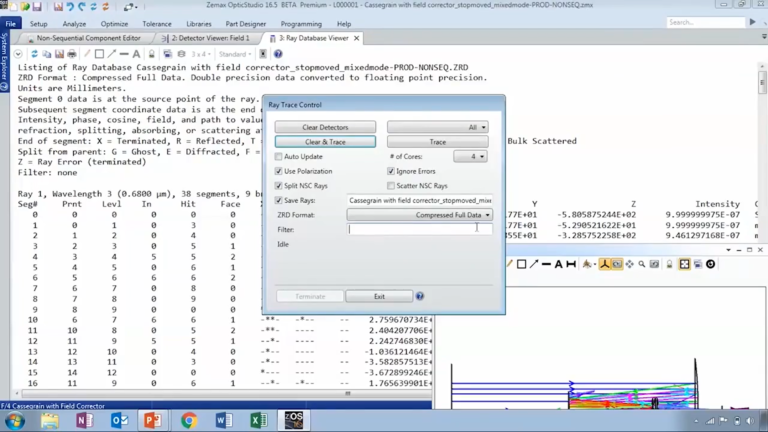The image size is (768, 432).
Task: Open the File menu
Action: point(10,24)
